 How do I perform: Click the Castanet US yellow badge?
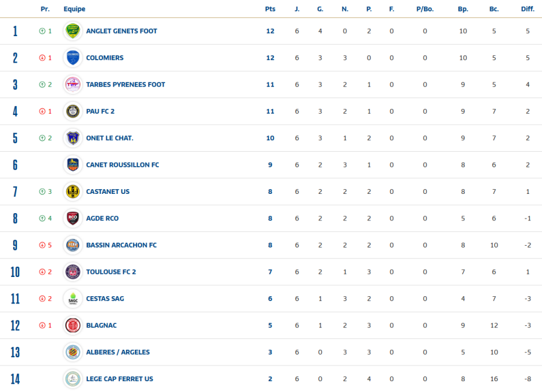[73, 191]
